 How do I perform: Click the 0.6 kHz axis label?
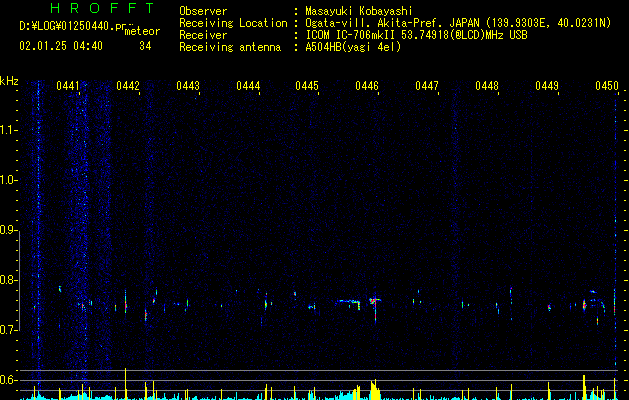(9, 380)
